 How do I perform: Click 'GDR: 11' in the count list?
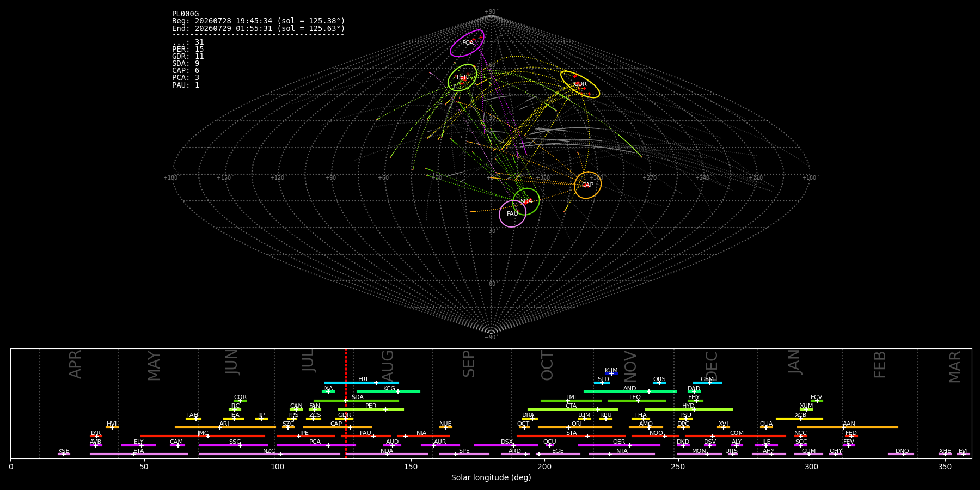pos(188,57)
